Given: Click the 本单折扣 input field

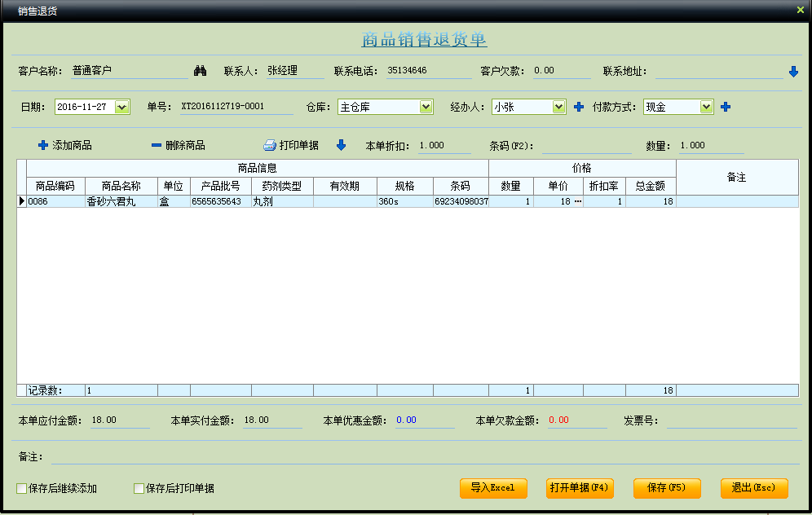Looking at the screenshot, I should (444, 146).
